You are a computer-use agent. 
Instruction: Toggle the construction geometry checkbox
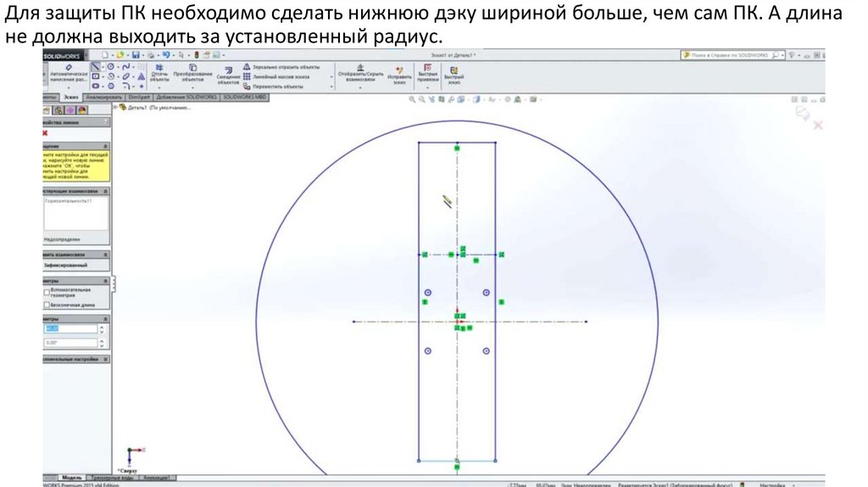(47, 292)
